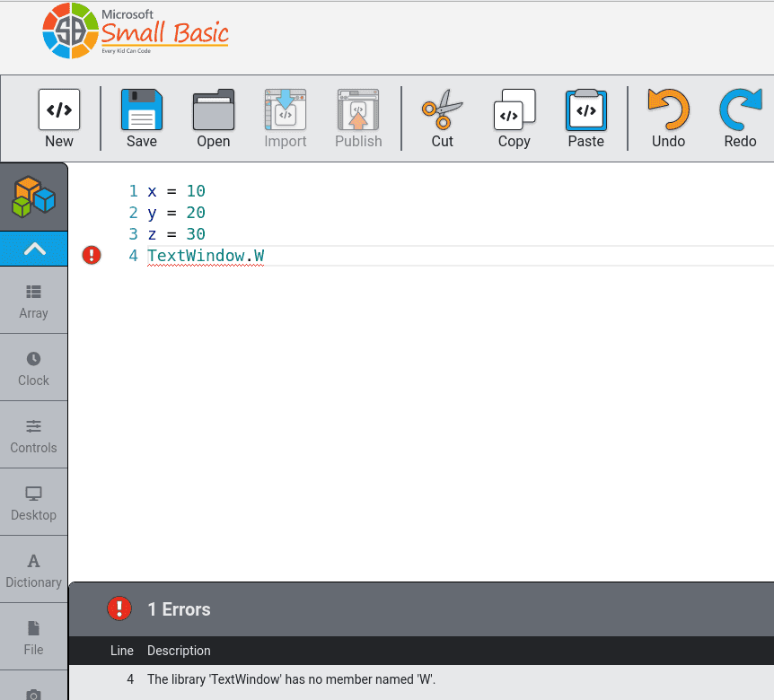
Task: Save the program with the floppy disk icon
Action: (142, 109)
